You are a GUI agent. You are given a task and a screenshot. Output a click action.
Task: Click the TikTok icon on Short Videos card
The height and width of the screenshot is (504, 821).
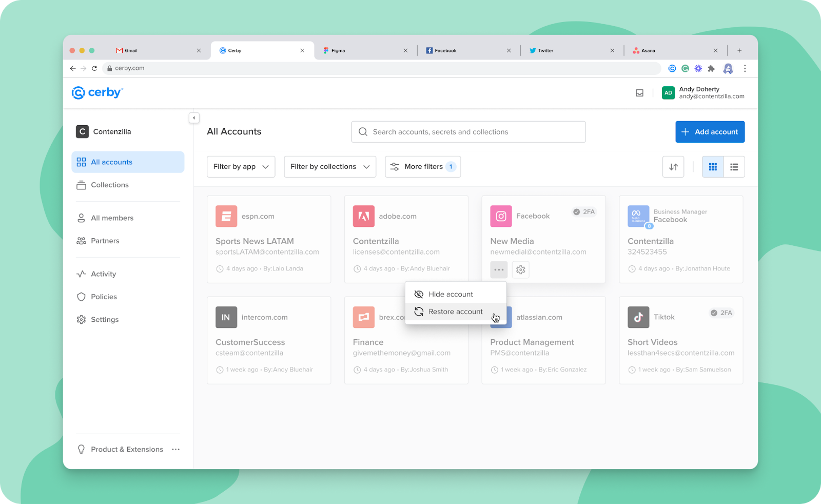click(x=638, y=317)
